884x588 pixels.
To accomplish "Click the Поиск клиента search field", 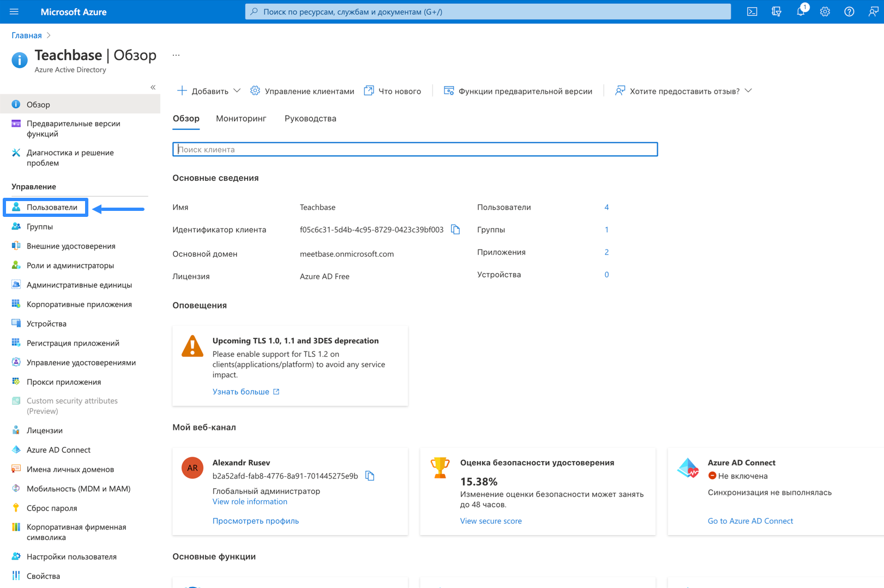I will pyautogui.click(x=415, y=149).
